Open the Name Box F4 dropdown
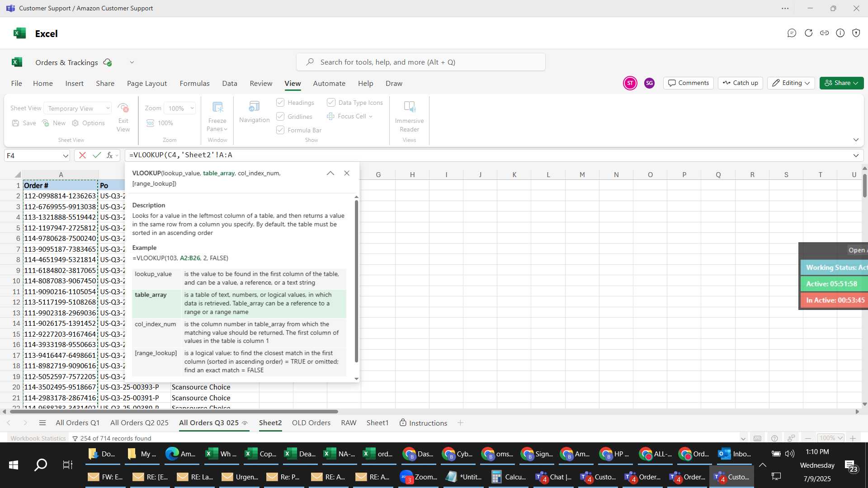 [x=66, y=155]
